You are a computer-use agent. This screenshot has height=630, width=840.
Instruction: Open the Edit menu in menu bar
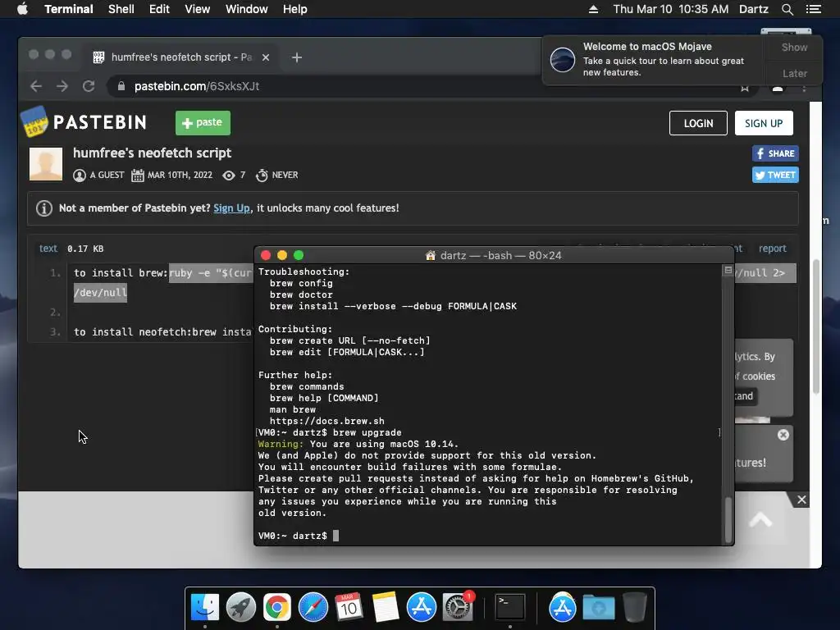coord(159,9)
